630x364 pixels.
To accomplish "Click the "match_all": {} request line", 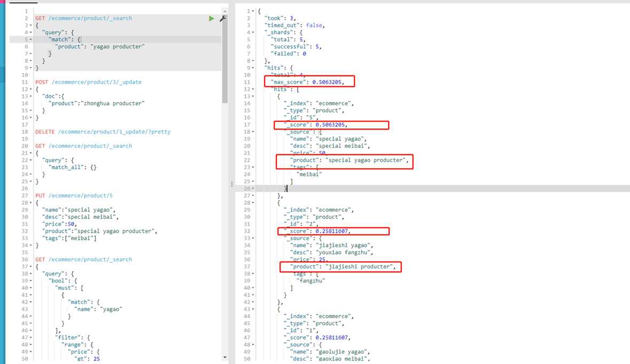I will point(72,168).
